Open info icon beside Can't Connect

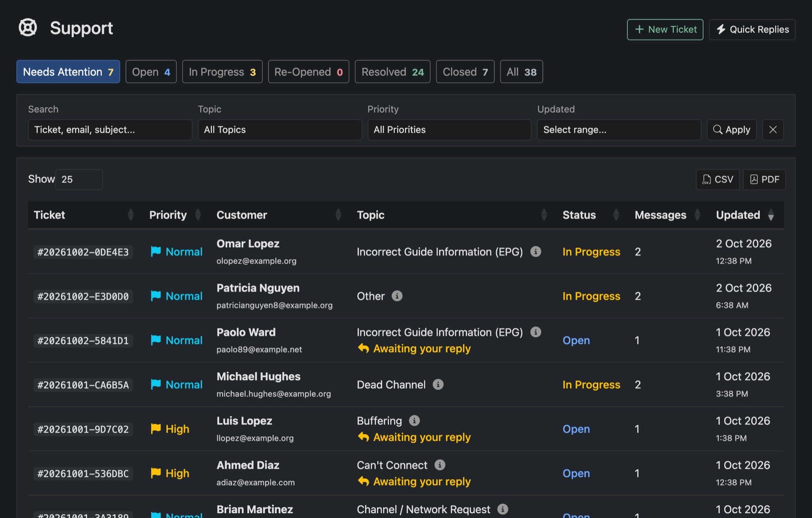[x=440, y=464]
